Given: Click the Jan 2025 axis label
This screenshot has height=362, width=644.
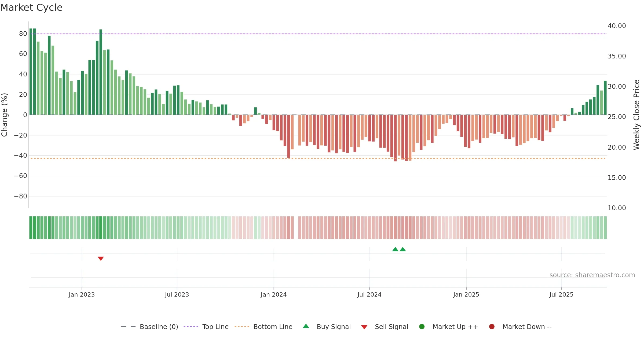Looking at the screenshot, I should click(466, 294).
